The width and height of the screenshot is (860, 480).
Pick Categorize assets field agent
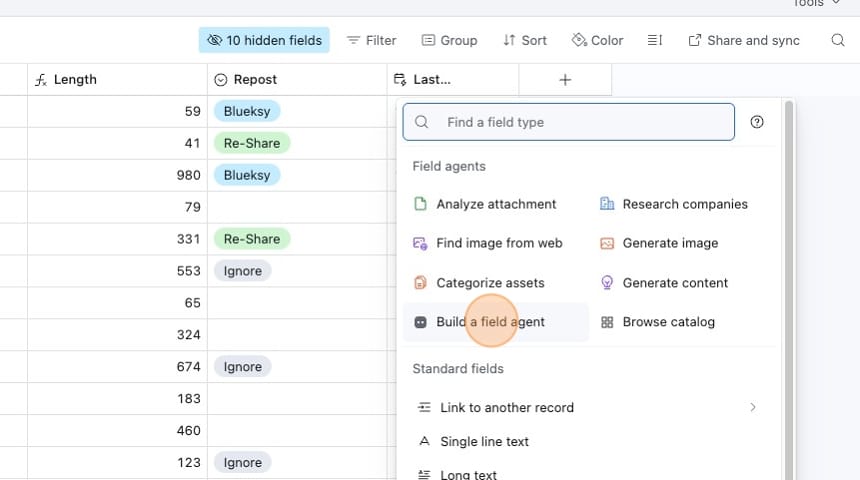click(489, 283)
